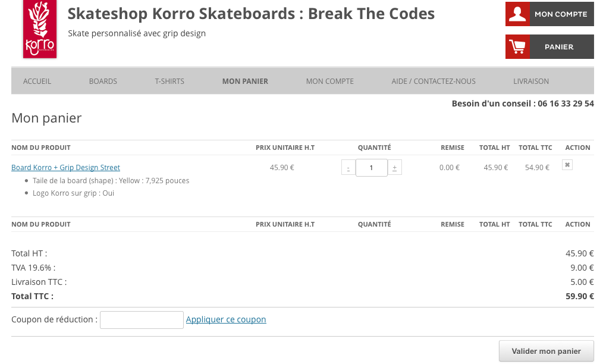Click the shopping cart icon
Viewport: 603px width, 364px height.
(x=517, y=46)
